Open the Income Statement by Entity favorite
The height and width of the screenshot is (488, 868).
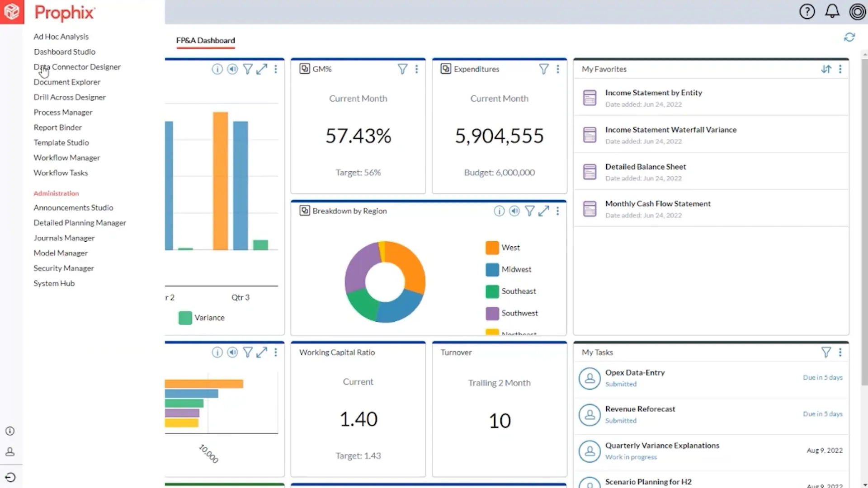tap(654, 93)
